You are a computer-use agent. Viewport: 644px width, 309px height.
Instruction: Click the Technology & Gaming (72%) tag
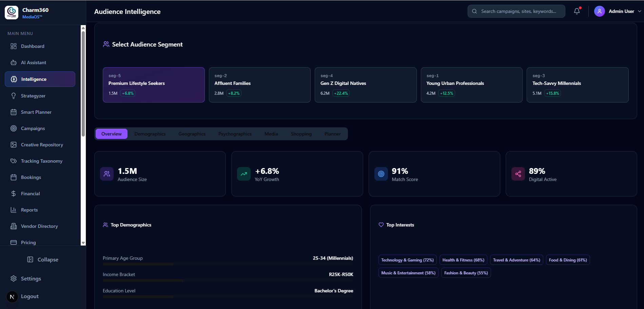click(x=407, y=260)
